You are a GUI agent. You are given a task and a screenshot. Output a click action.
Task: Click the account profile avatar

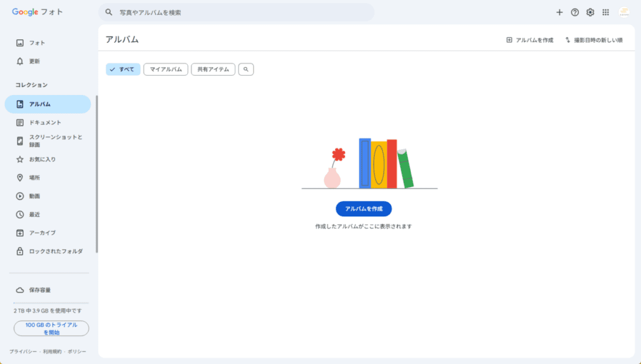pyautogui.click(x=624, y=13)
